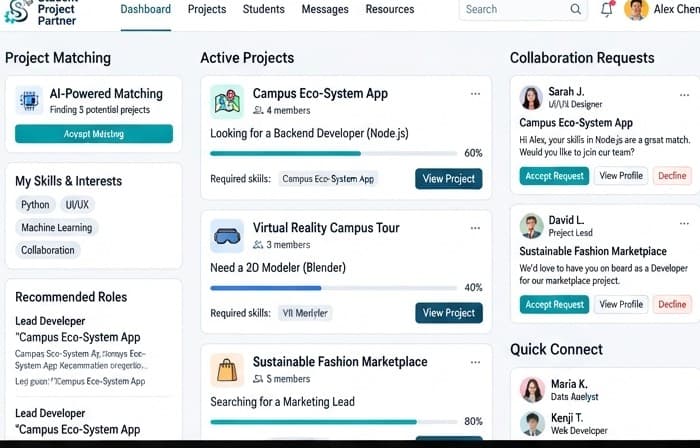Image resolution: width=700 pixels, height=448 pixels.
Task: Click the Sustainable Fashion Marketplace project title
Action: click(340, 362)
